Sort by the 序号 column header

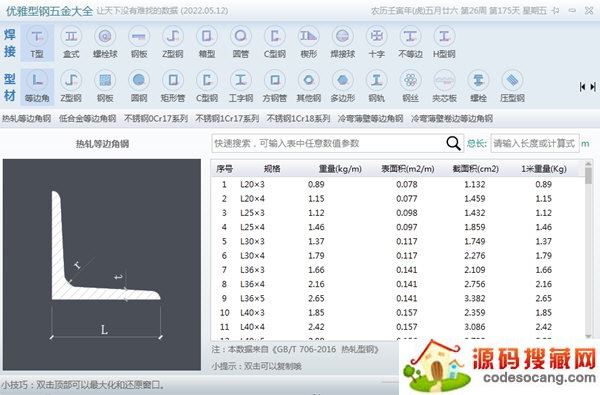pyautogui.click(x=224, y=169)
